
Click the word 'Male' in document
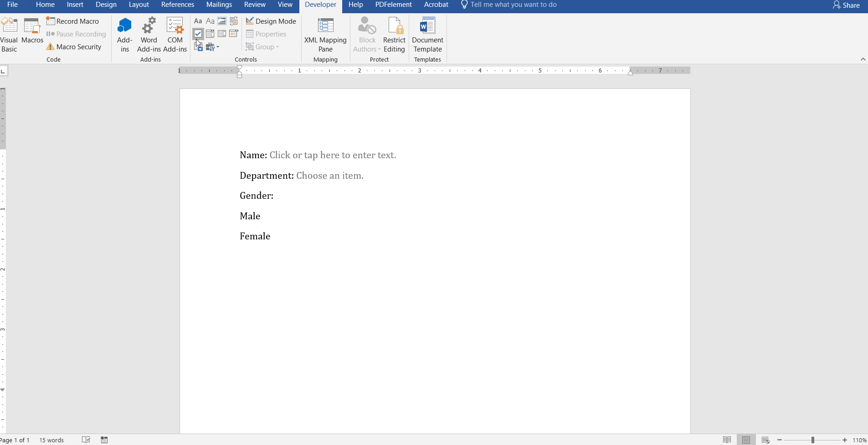click(250, 216)
